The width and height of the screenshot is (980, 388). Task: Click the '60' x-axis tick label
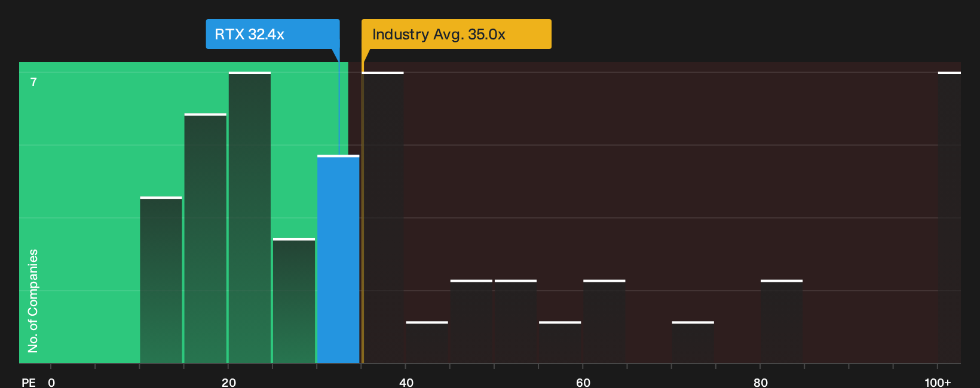point(583,383)
